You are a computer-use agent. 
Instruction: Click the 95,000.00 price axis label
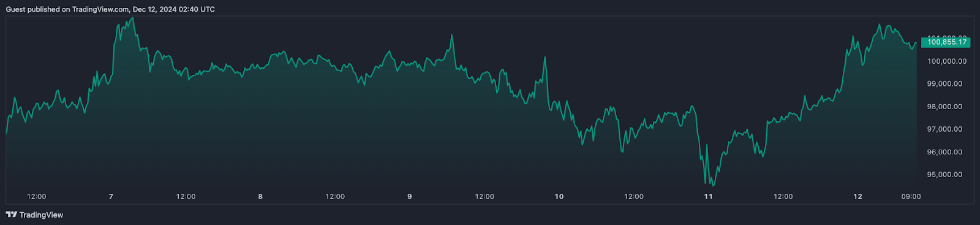coord(944,175)
